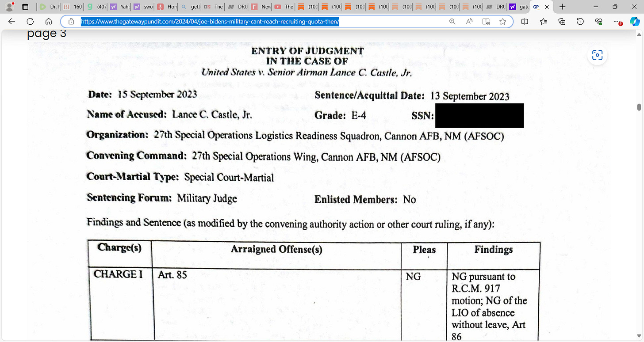Click the date '15 September 2023'

[157, 95]
